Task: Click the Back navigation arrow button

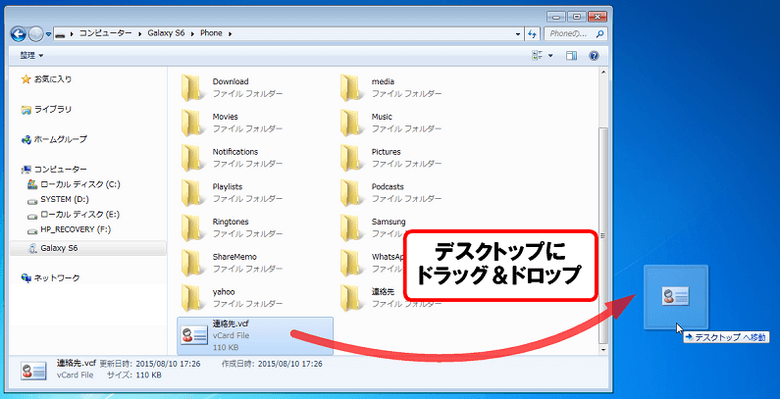Action: coord(18,33)
